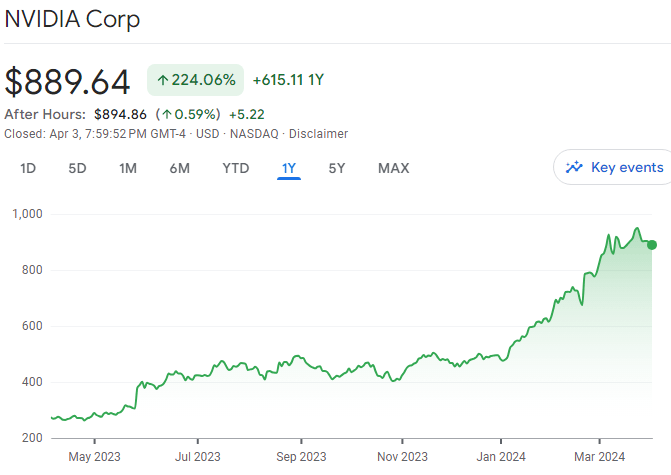Click the Jan 2024 axis label
Screen dimensions: 671x475
point(501,456)
